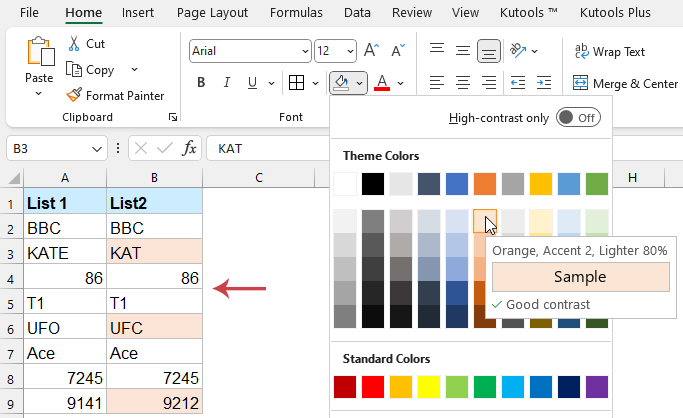Click Decrease Indent icon
Screen dimensions: 683x418
[517, 82]
